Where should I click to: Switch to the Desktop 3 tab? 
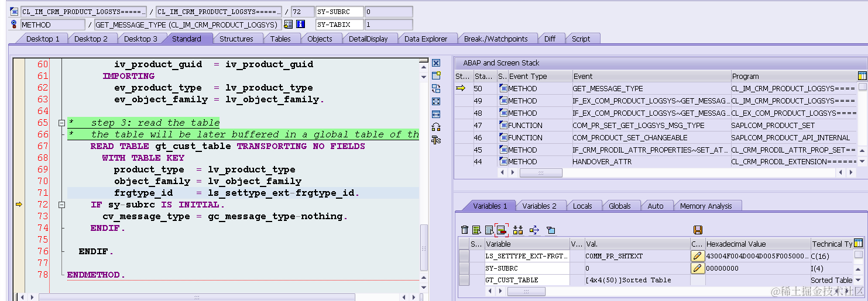(x=140, y=39)
